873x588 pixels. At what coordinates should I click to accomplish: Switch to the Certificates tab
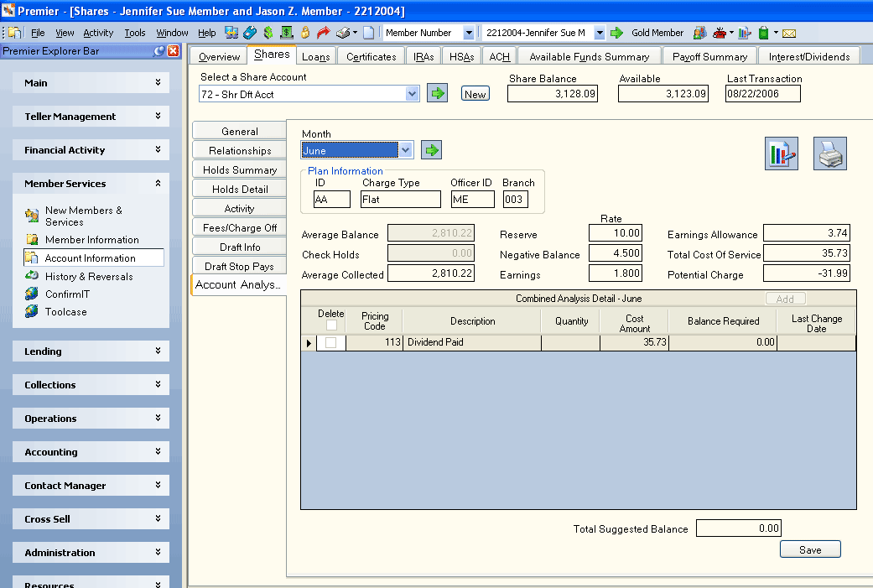(x=372, y=57)
